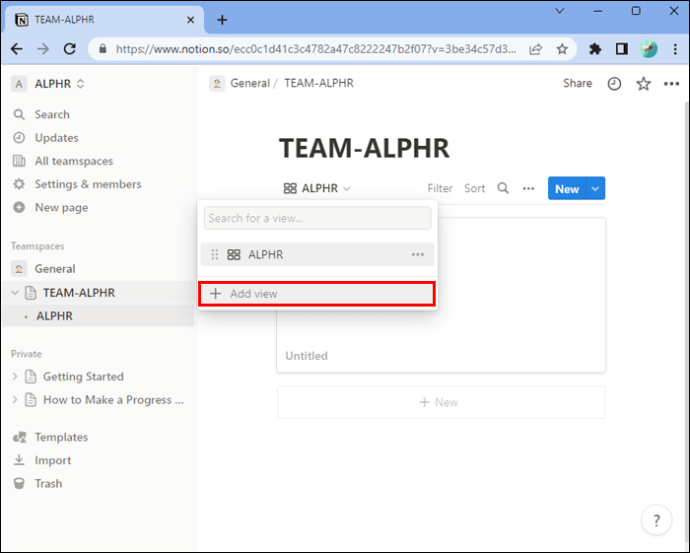
Task: Collapse the TEAM-ALPHR page toggle
Action: point(15,293)
